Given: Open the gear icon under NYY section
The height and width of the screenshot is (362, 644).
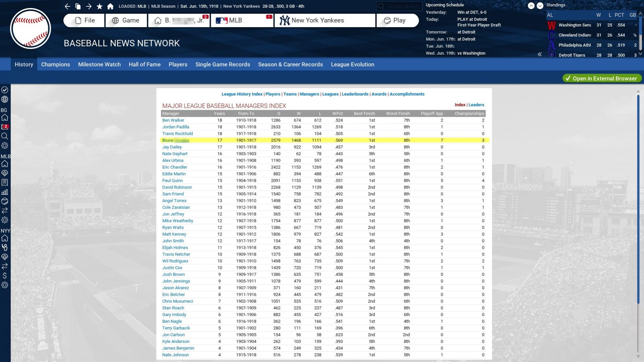Looking at the screenshot, I should click(5, 285).
